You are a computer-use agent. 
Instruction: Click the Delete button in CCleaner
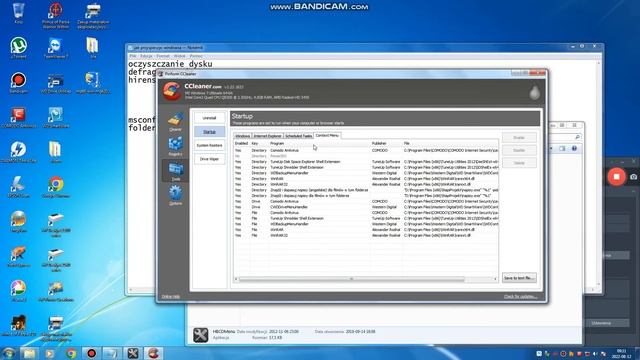[x=519, y=163]
